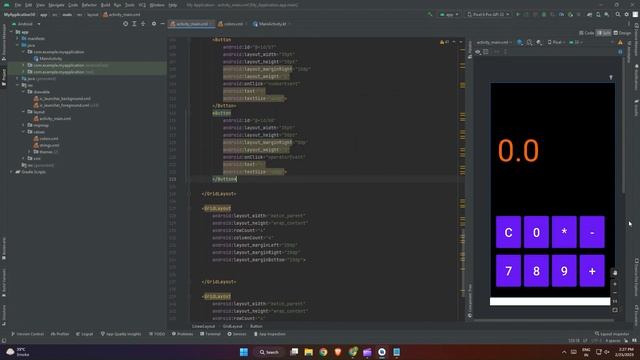Viewport: 640px width, 360px height.
Task: Open File Explorer from the taskbar
Action: coord(309,352)
